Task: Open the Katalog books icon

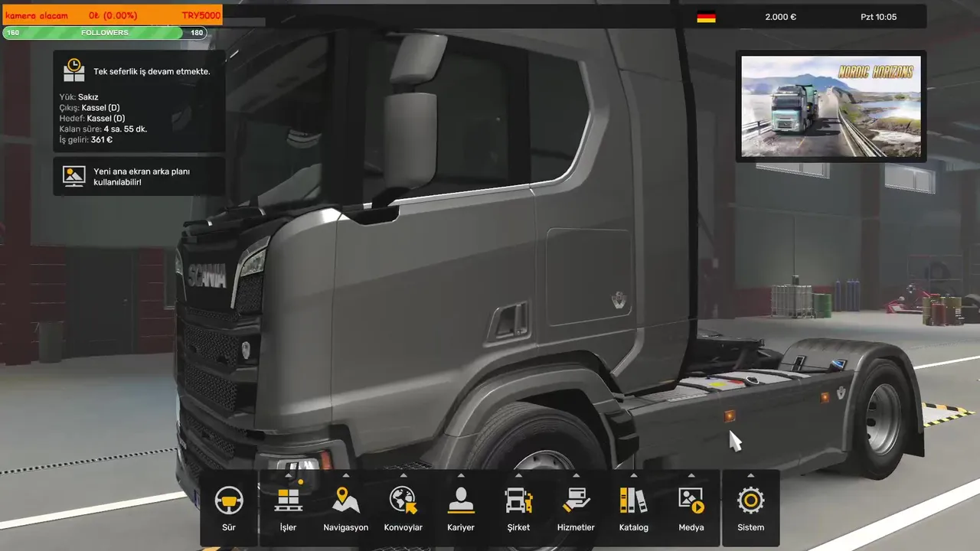Action: 634,500
